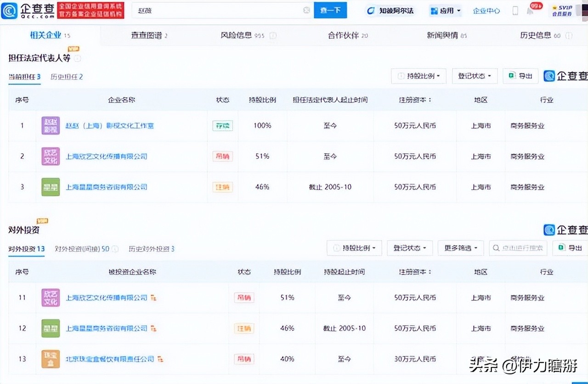Click the 星星 company logo
The image size is (588, 384).
pos(51,187)
